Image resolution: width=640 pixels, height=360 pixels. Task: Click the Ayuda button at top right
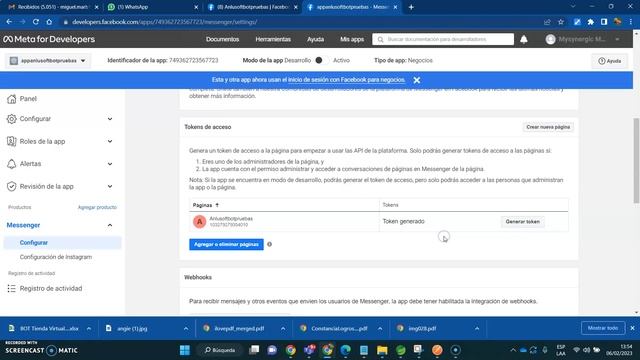pos(609,61)
